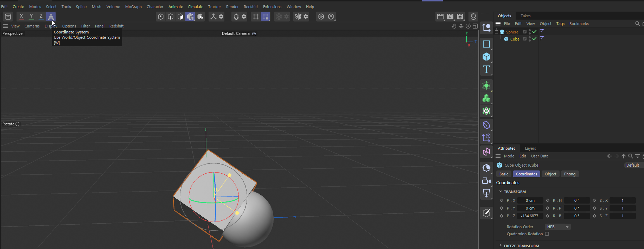Click the viewport dolly arrows icon
This screenshot has width=644, height=249.
(461, 26)
